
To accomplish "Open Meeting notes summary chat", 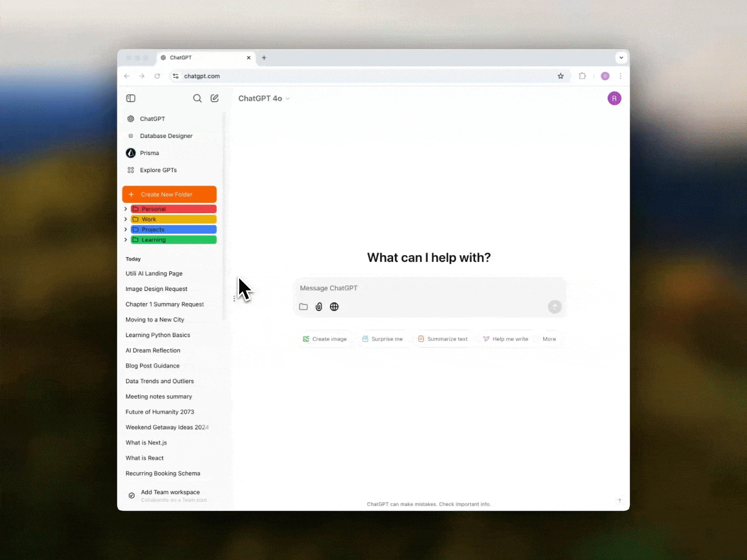I will (x=159, y=397).
